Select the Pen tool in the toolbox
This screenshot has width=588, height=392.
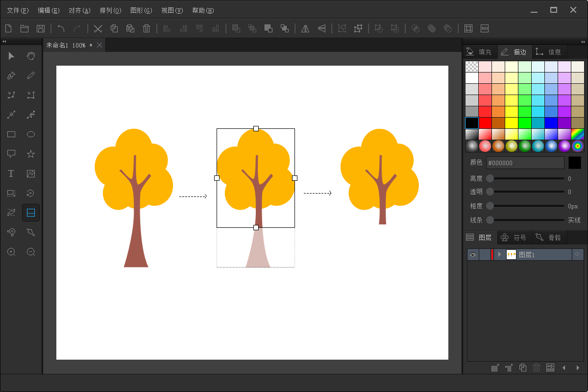click(x=11, y=75)
